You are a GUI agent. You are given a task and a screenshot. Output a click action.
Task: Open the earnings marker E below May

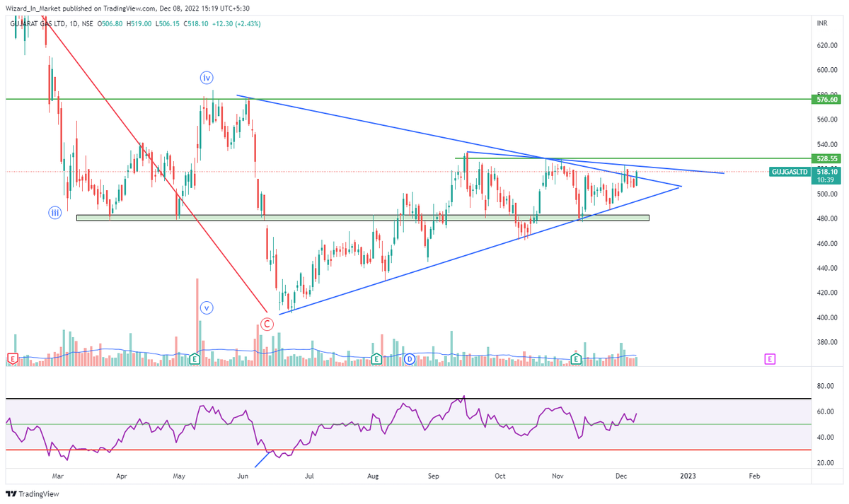(x=194, y=359)
